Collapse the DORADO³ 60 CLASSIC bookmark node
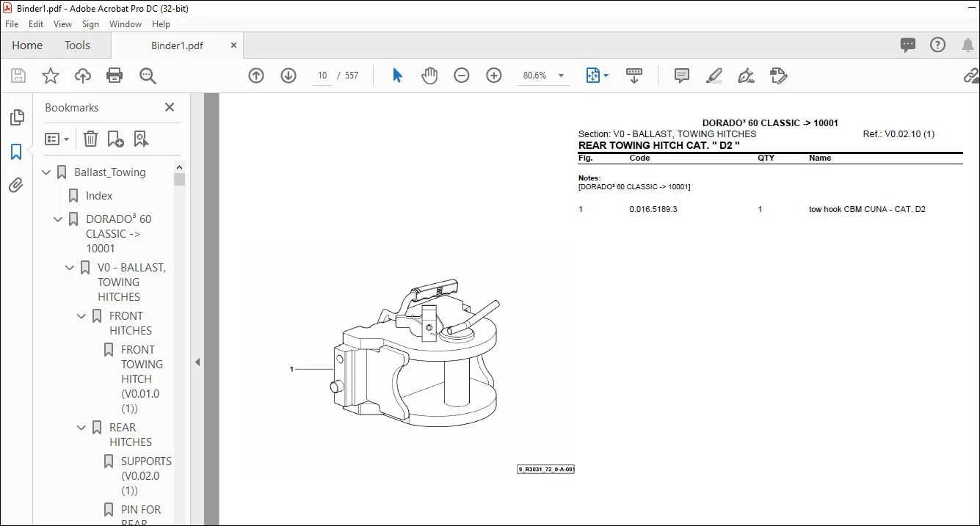 [x=59, y=219]
